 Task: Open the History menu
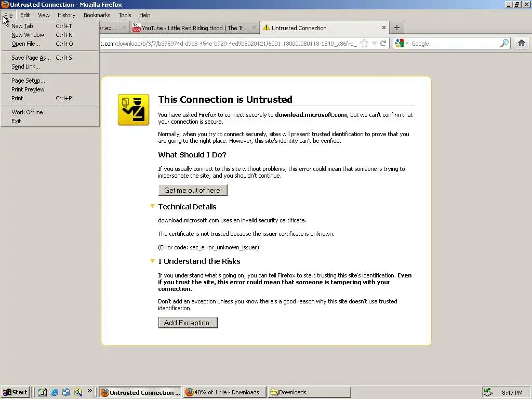[x=66, y=15]
